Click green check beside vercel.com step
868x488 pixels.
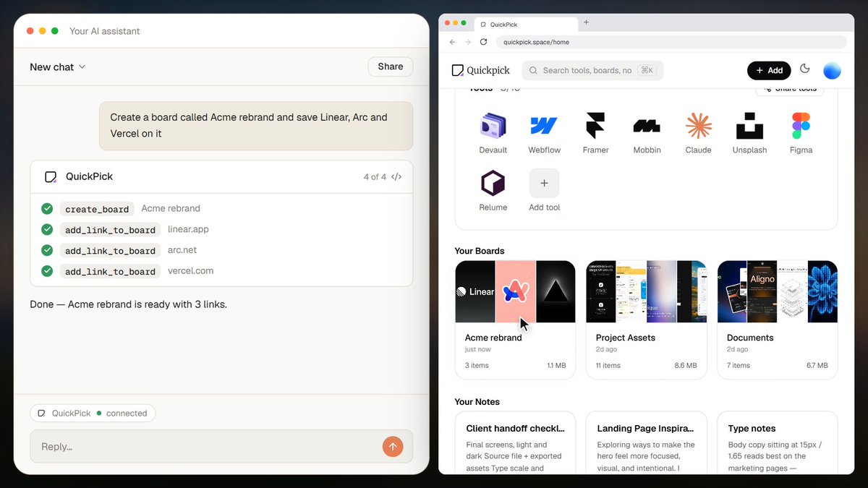(x=47, y=271)
